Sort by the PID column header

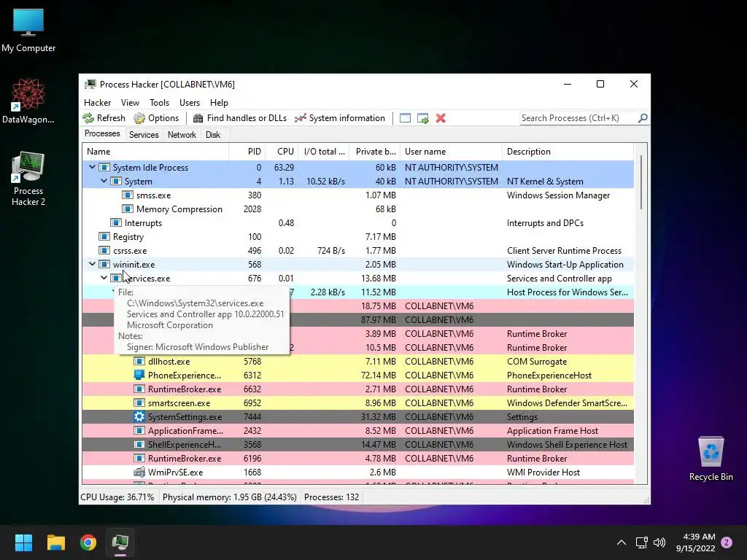[247, 152]
